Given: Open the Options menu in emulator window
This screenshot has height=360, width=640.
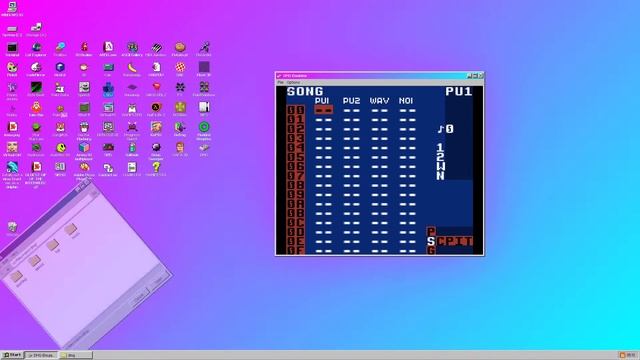Looking at the screenshot, I should (293, 82).
